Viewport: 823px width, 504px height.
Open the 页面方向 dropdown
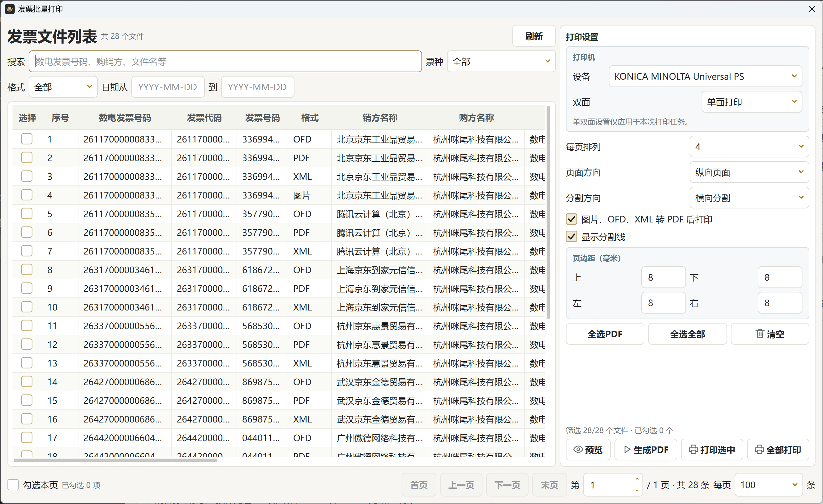749,172
